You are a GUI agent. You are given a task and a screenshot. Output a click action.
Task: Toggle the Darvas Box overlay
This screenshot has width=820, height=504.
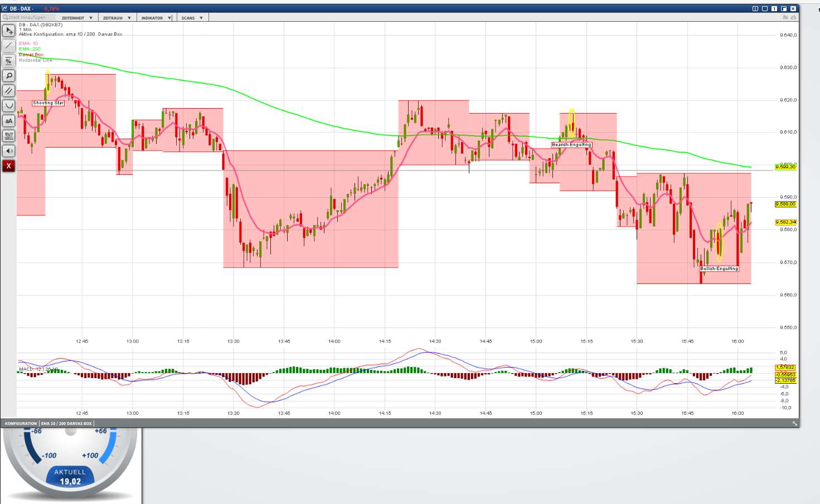pos(31,54)
